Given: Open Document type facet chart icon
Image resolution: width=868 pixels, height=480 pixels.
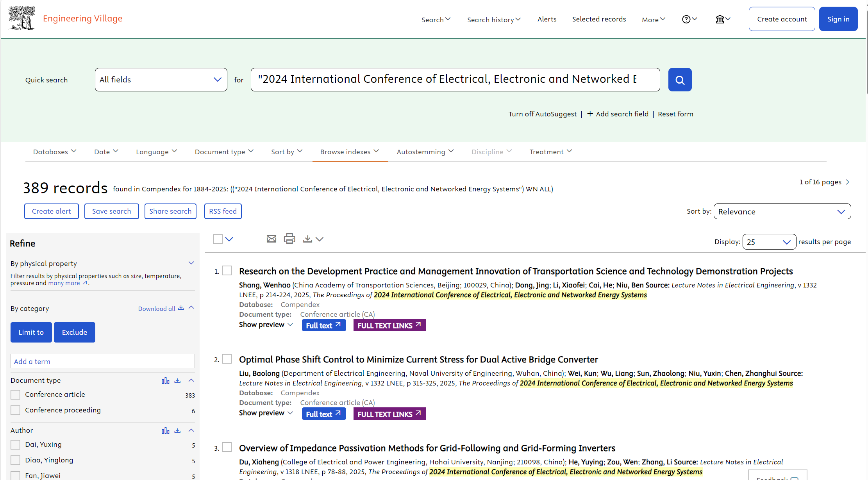Looking at the screenshot, I should 165,380.
